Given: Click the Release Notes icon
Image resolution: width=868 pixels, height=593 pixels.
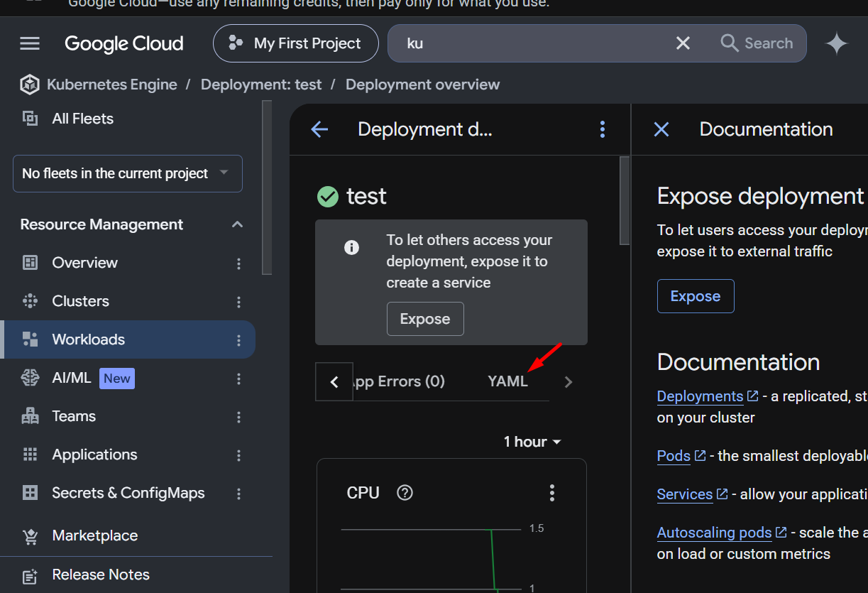Looking at the screenshot, I should (30, 575).
